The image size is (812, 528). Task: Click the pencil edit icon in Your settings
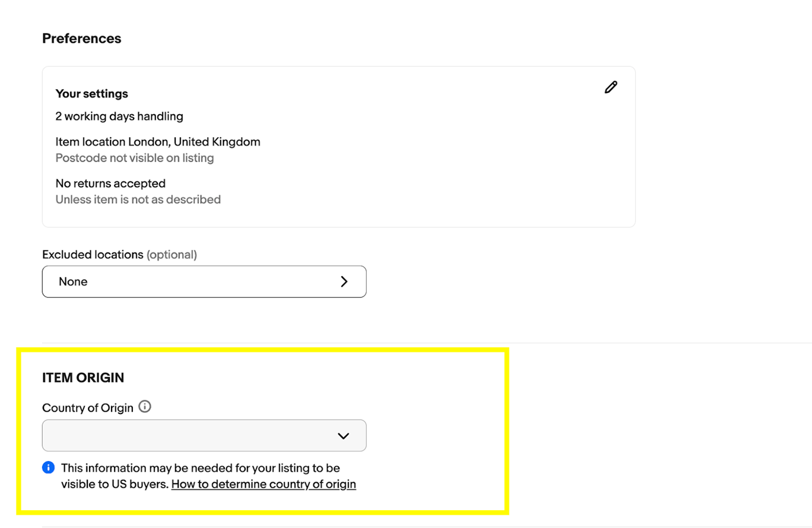click(x=611, y=87)
